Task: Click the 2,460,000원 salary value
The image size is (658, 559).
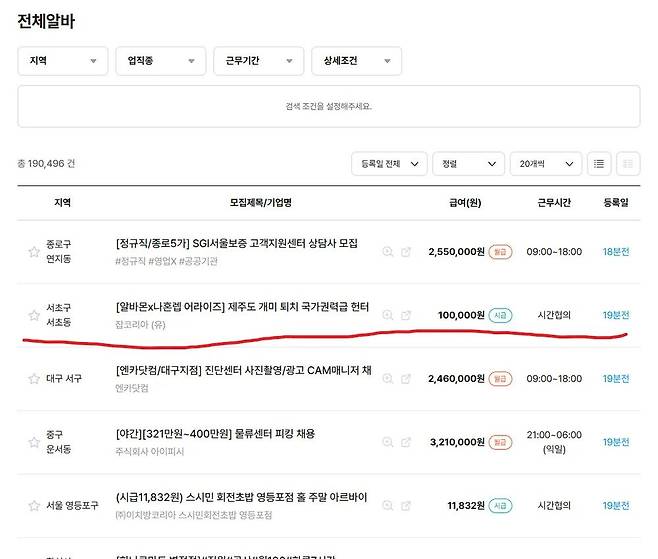Action: [x=456, y=379]
